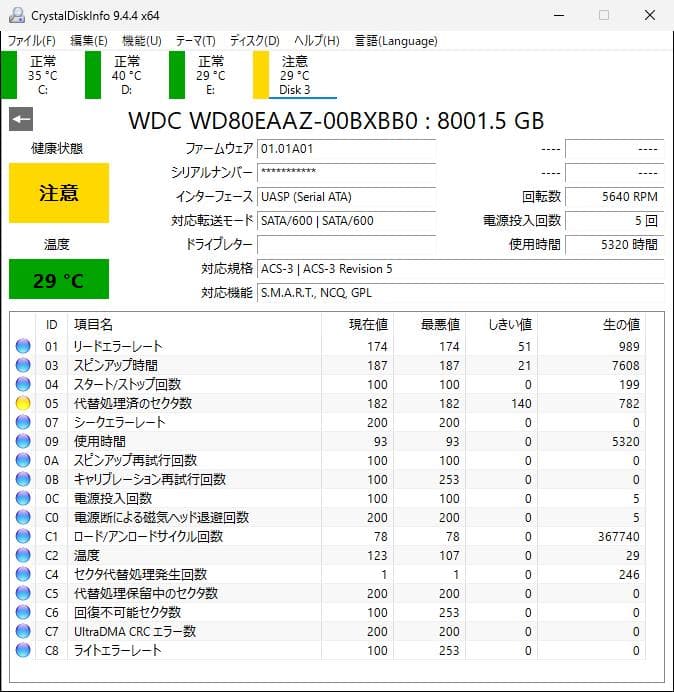Select the D: drive tab at 40 °C
This screenshot has width=674, height=692.
click(127, 75)
